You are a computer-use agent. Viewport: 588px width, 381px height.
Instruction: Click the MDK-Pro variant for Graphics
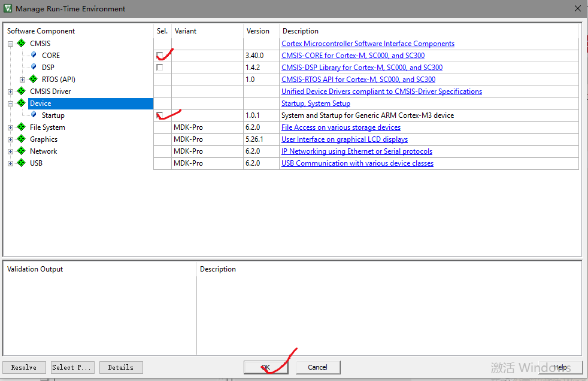click(x=188, y=139)
